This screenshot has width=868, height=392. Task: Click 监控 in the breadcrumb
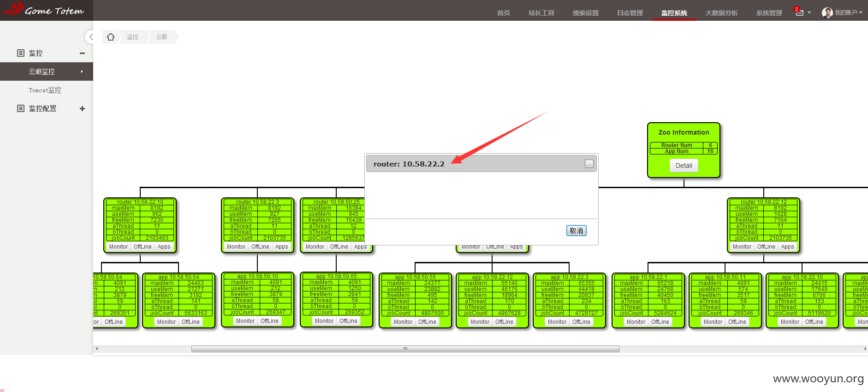(133, 37)
